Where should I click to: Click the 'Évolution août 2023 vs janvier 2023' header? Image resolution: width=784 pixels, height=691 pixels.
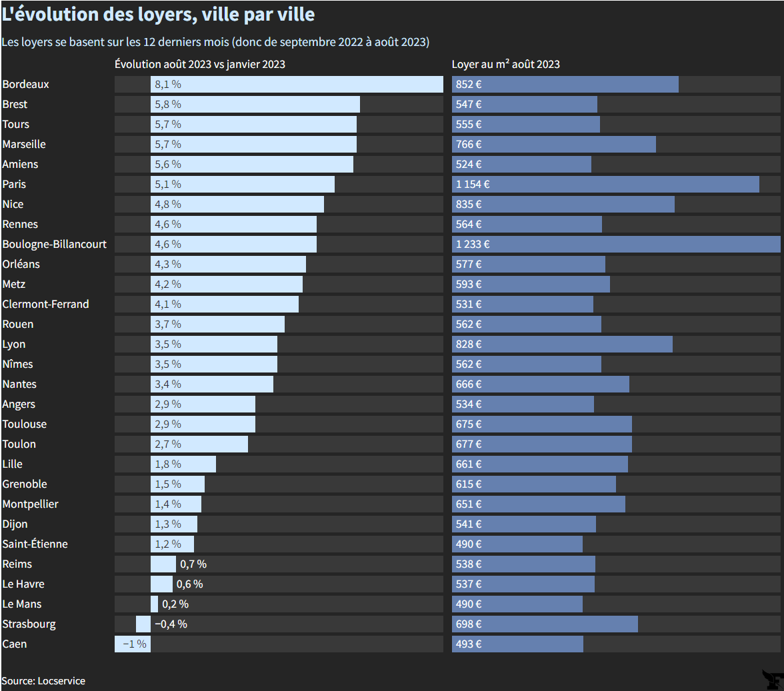click(x=200, y=64)
